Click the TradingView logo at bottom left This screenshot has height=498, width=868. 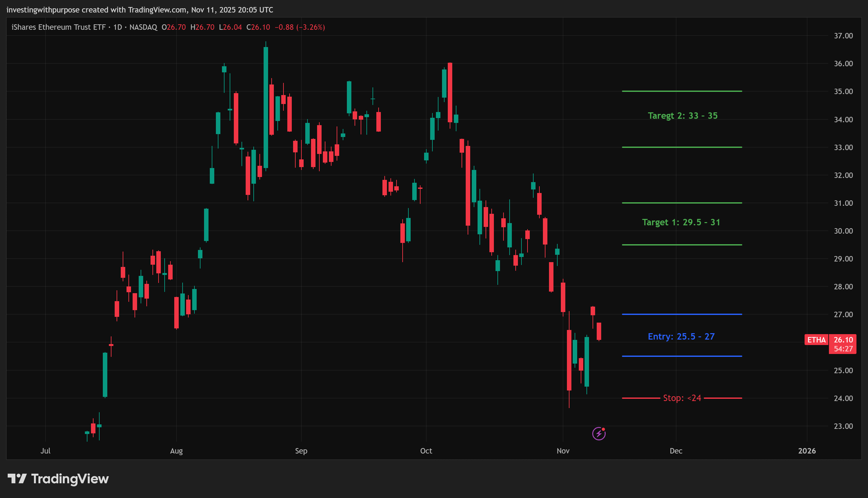tap(58, 478)
